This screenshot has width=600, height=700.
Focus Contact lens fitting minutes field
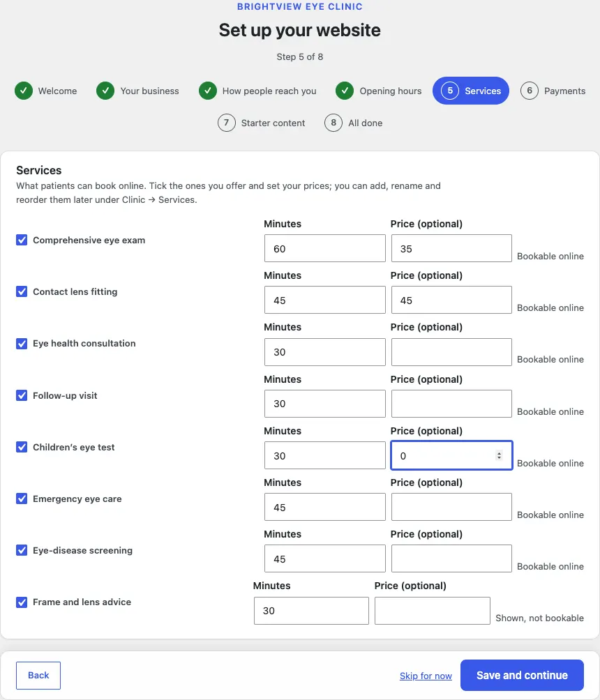pos(325,300)
